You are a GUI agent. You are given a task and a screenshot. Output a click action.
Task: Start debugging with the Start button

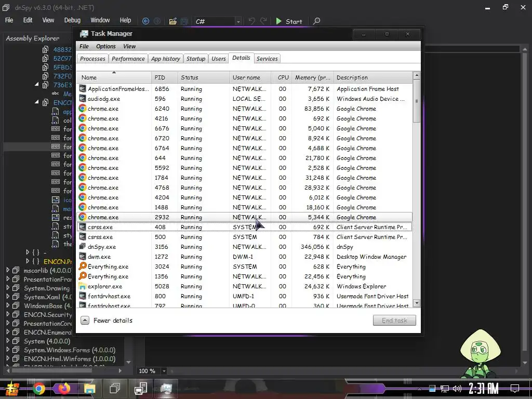coord(289,21)
